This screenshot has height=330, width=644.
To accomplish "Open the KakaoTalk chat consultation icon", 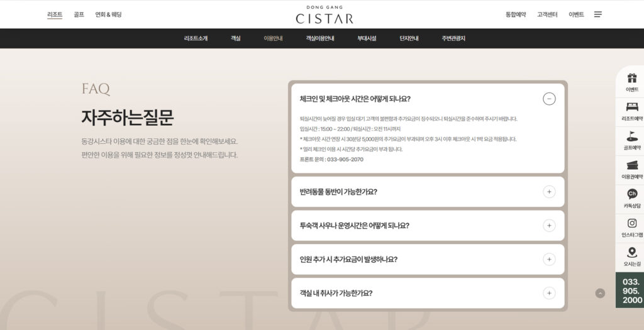I will tap(631, 194).
